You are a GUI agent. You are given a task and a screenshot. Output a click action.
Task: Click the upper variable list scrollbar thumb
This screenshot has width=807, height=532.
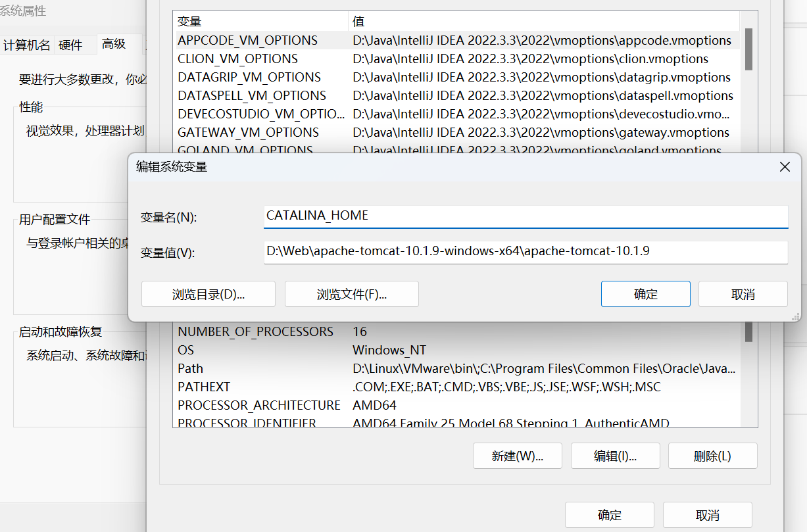748,49
